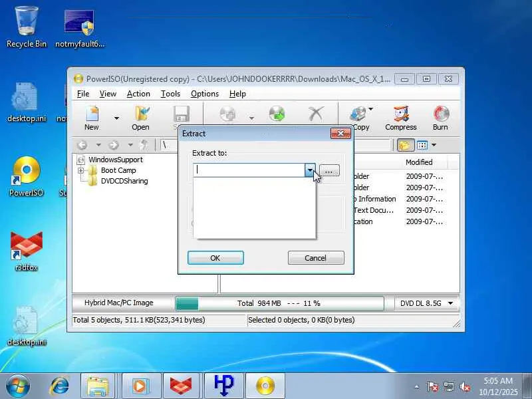This screenshot has height=399, width=532.
Task: Open the Help menu
Action: click(237, 94)
